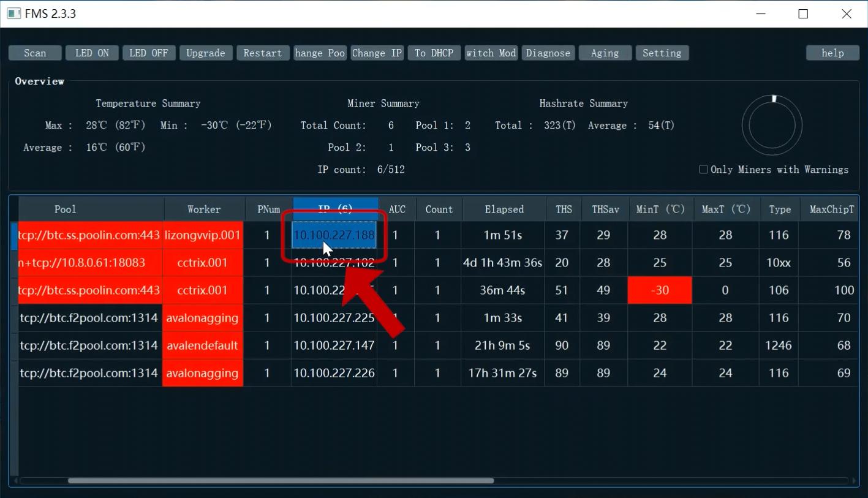This screenshot has height=498, width=868.
Task: Select the miner row with worker avalendefault
Action: click(202, 345)
